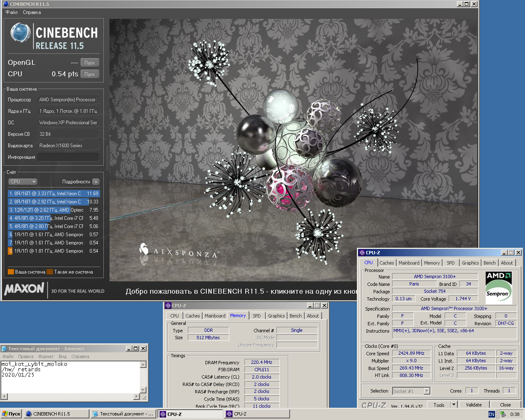Switch to Mainboard tab in memory CPU-Z window
This screenshot has height=420, width=525.
pyautogui.click(x=215, y=316)
